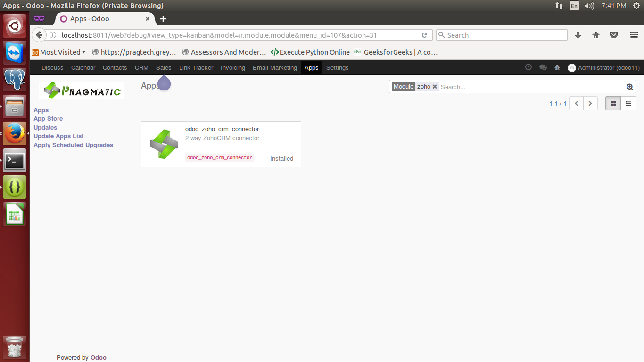The image size is (644, 362).
Task: Open the network indicator in top panel
Action: (x=559, y=6)
